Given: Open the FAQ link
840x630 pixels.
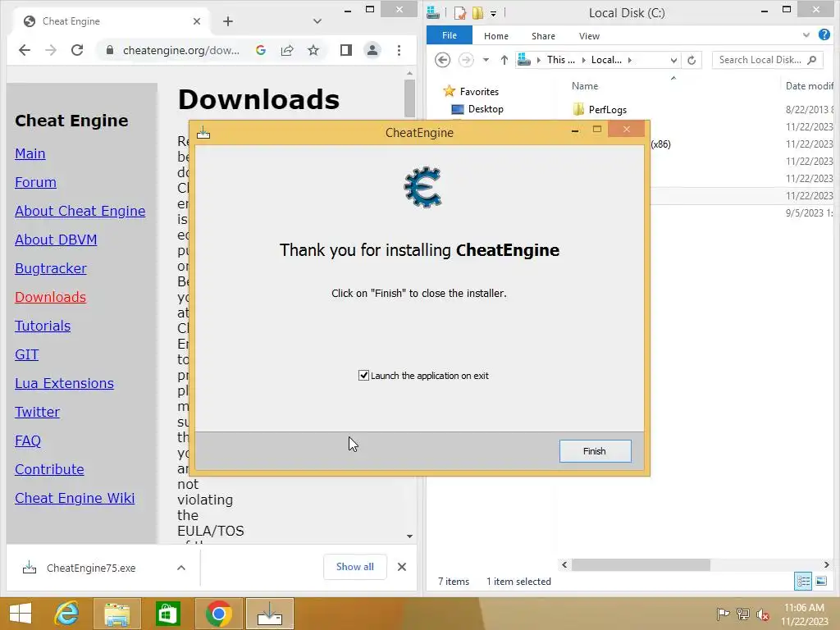Looking at the screenshot, I should (28, 441).
